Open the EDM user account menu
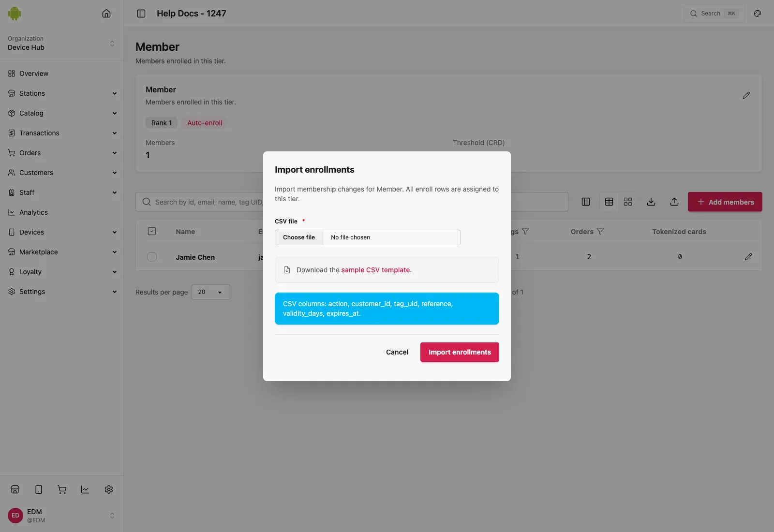The image size is (774, 532). click(62, 516)
